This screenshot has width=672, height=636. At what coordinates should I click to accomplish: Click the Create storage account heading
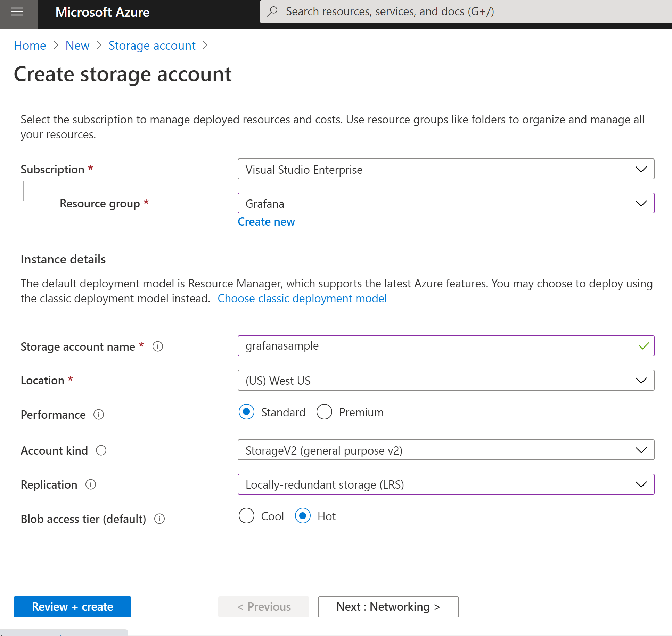[123, 74]
